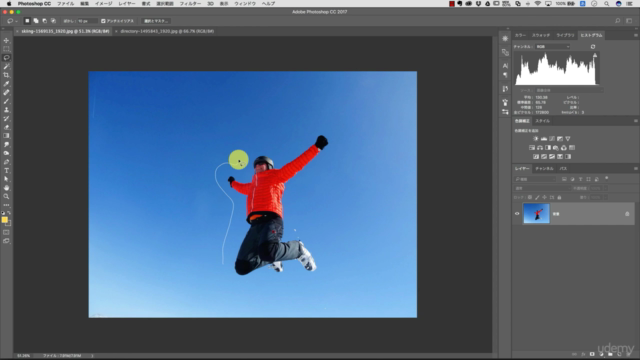
Task: Select the Smudge tool
Action: point(6,144)
